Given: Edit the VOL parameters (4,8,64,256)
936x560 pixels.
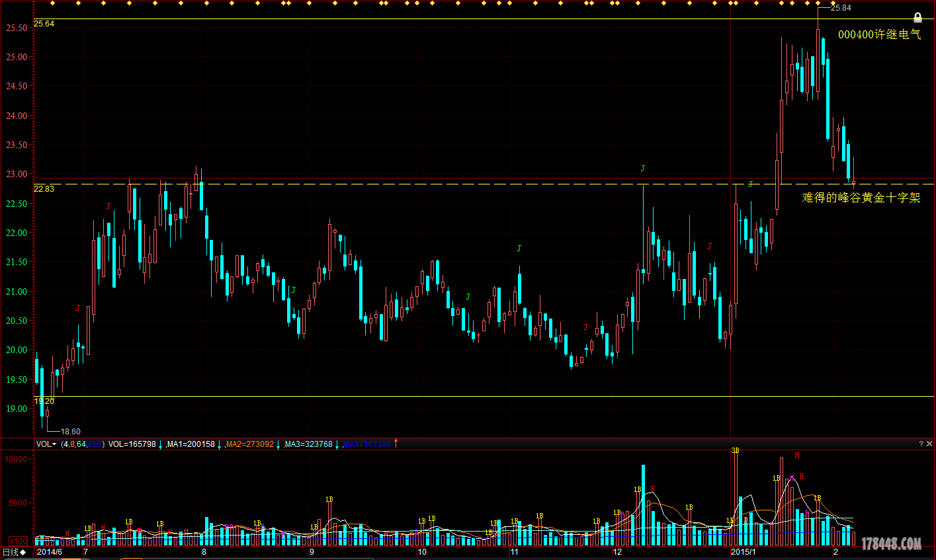Looking at the screenshot, I should (x=83, y=444).
